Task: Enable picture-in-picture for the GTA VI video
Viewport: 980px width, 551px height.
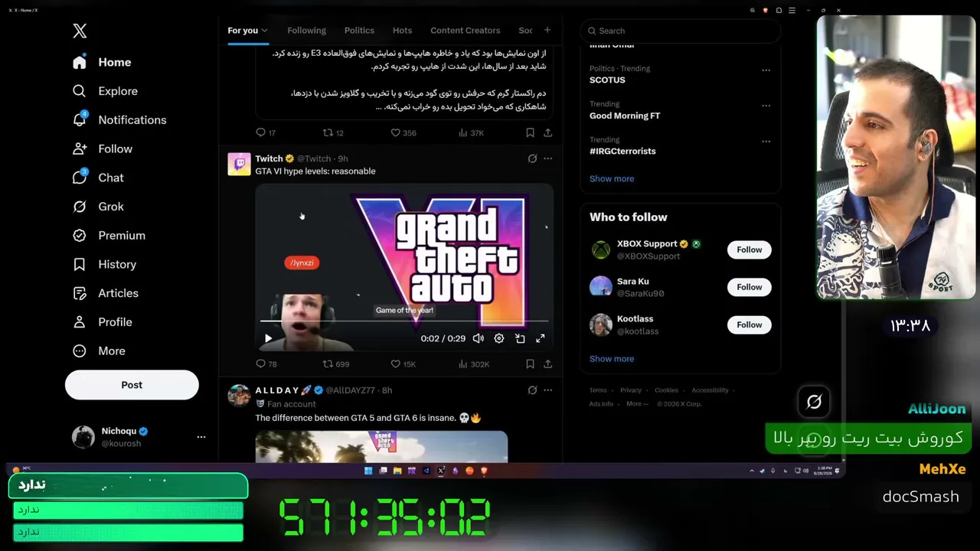Action: tap(520, 338)
